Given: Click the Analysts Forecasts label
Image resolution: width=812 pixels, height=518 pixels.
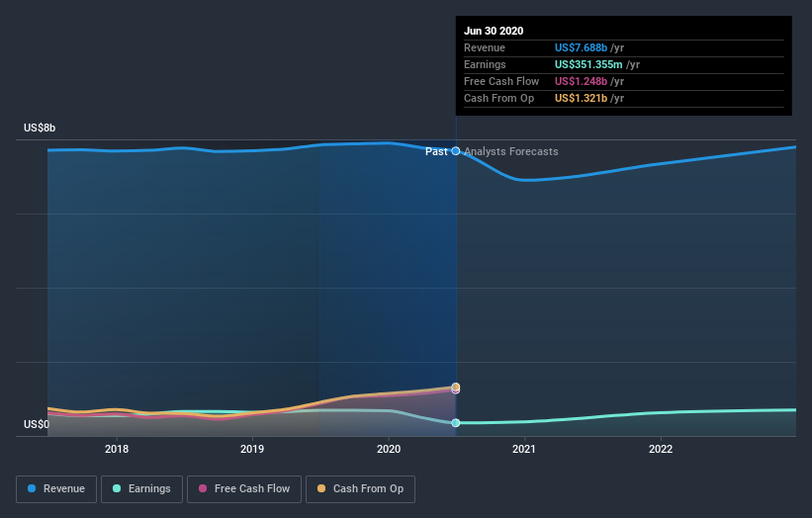Looking at the screenshot, I should click(x=511, y=151).
